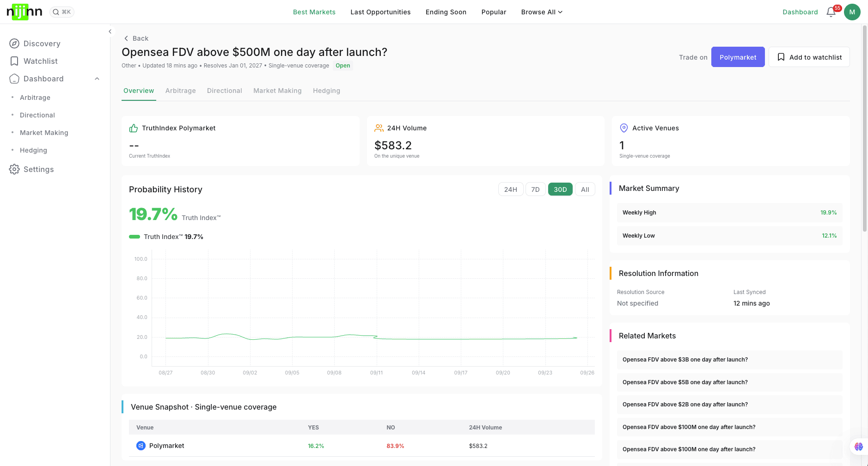Open sidebar Arbitrage sub-item
The width and height of the screenshot is (868, 466).
[x=35, y=98]
